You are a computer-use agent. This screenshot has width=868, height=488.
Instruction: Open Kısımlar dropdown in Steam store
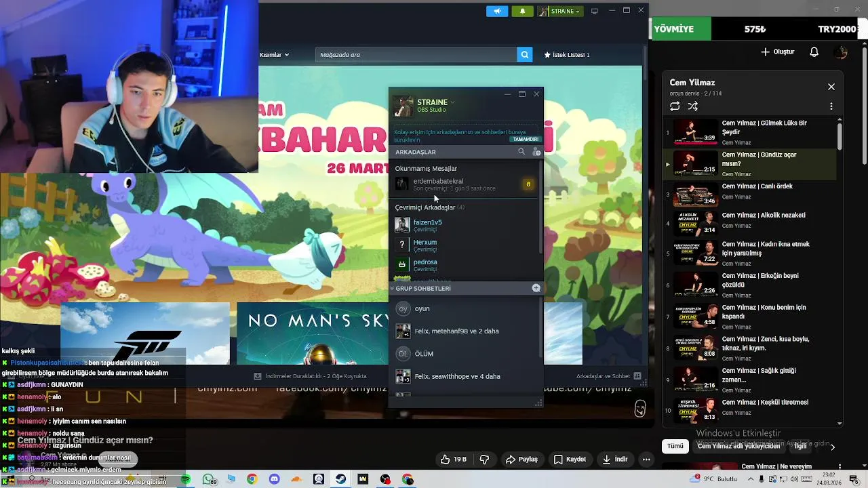pos(274,55)
